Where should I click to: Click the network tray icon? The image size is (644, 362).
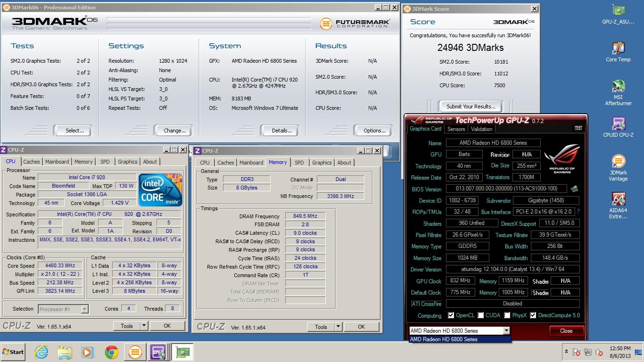tap(588, 352)
